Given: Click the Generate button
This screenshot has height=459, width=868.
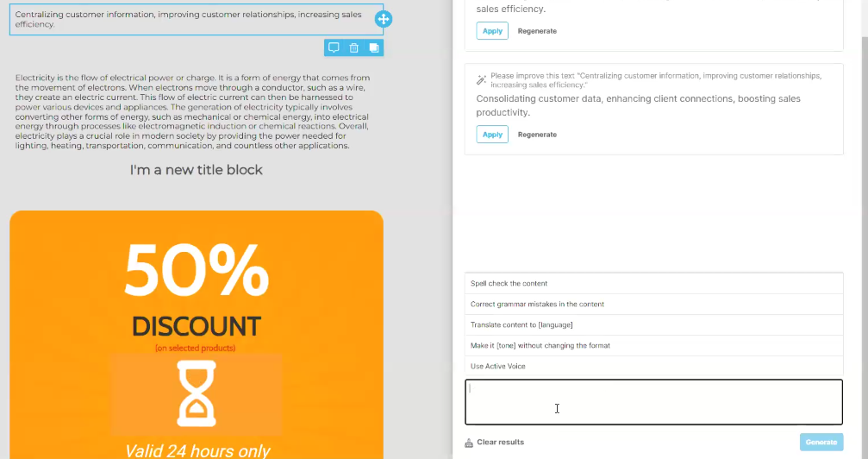Looking at the screenshot, I should click(x=821, y=442).
